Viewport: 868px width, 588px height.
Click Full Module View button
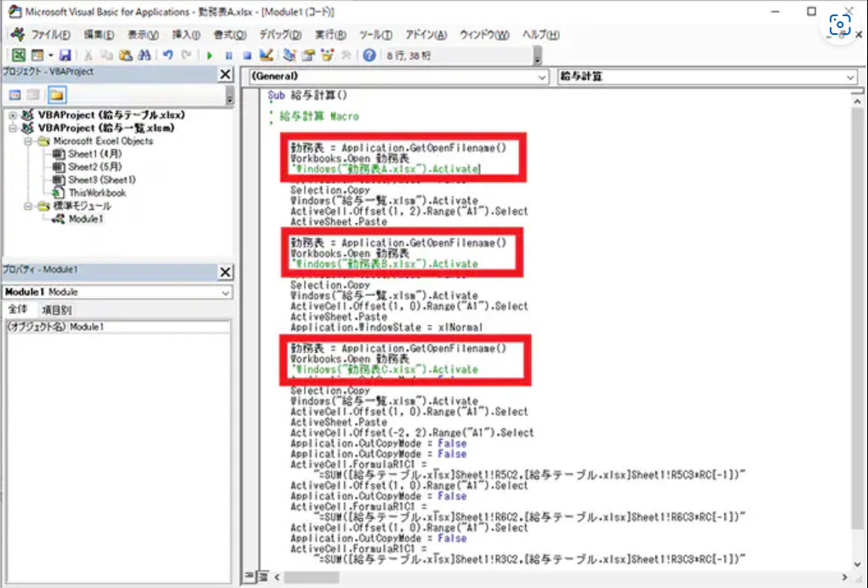pos(263,576)
